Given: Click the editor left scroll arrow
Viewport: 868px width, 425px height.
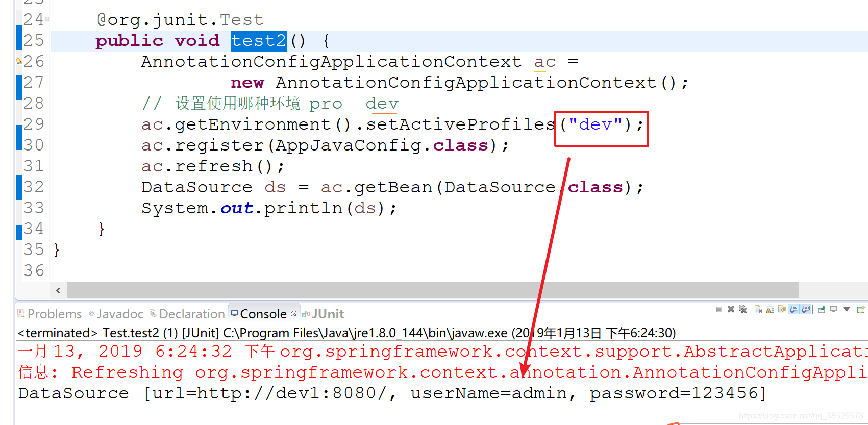Looking at the screenshot, I should 59,290.
